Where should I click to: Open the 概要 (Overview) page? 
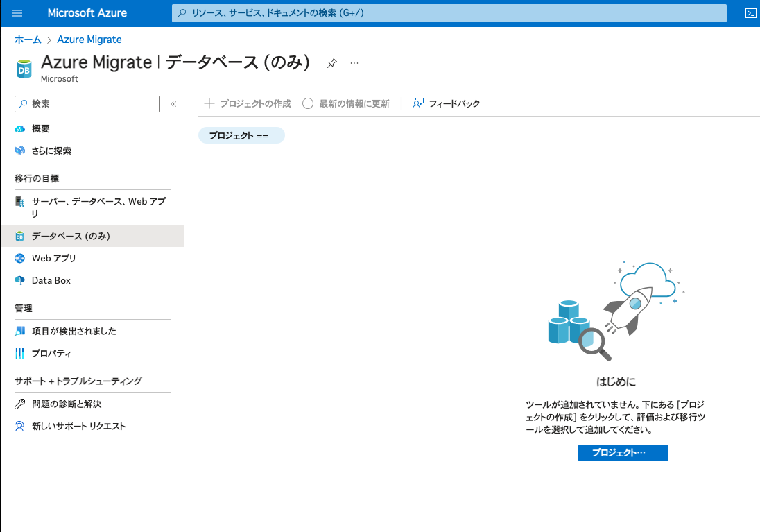[x=40, y=128]
